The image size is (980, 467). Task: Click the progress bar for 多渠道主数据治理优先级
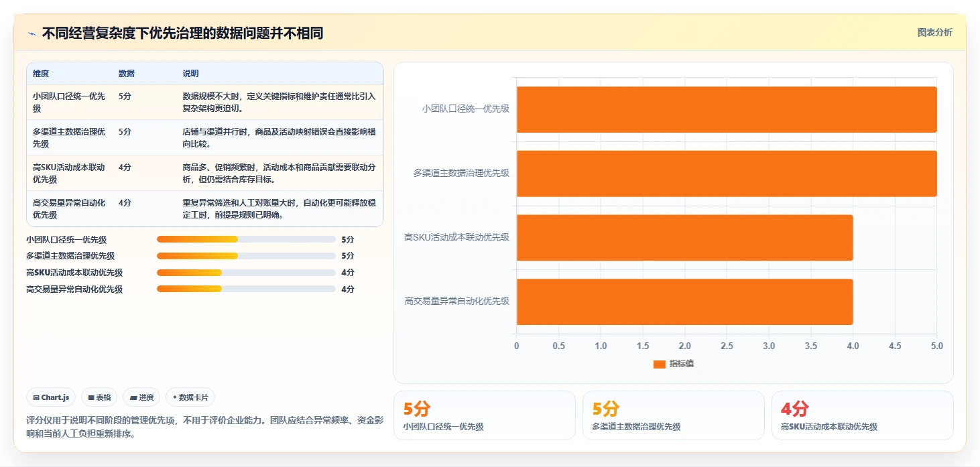246,256
